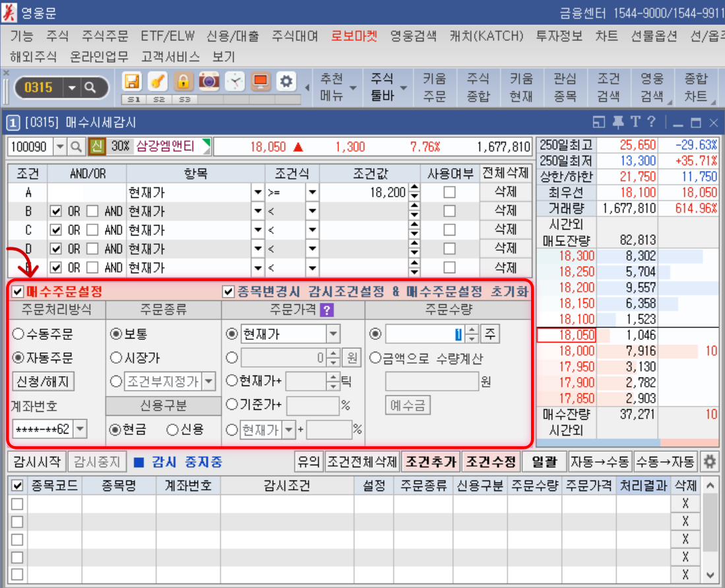Screen dimensions: 725x588
Task: Open 조건부지정가 dropdown
Action: point(209,381)
